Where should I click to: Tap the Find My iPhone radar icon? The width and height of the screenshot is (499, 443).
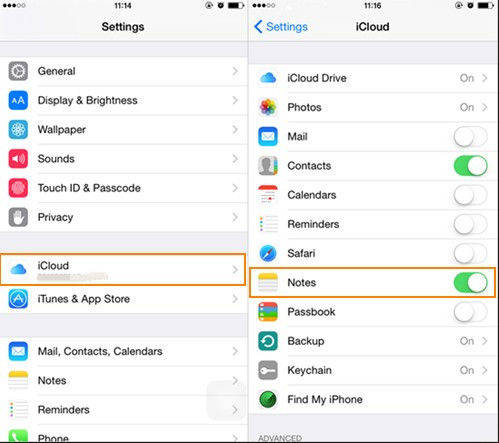pyautogui.click(x=268, y=399)
